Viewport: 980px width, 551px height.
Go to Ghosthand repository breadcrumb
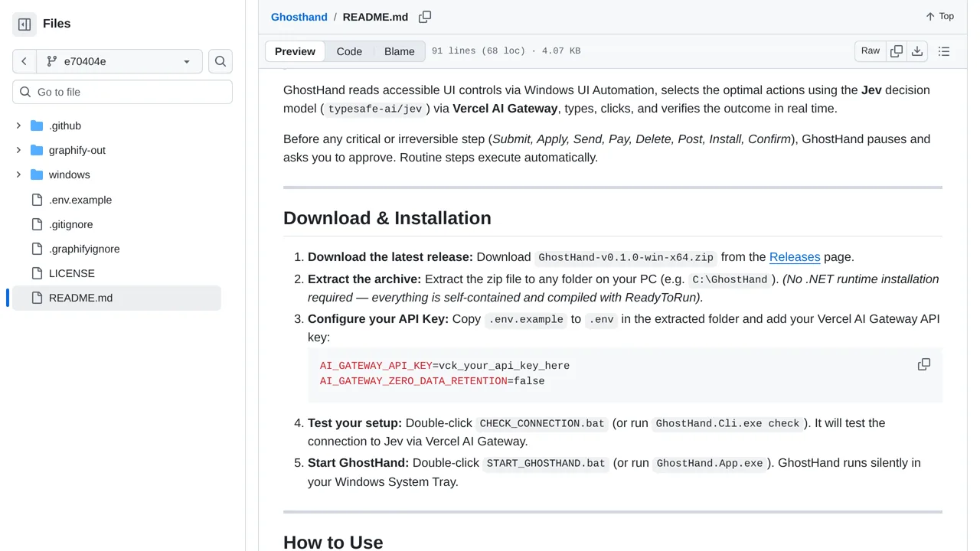299,17
